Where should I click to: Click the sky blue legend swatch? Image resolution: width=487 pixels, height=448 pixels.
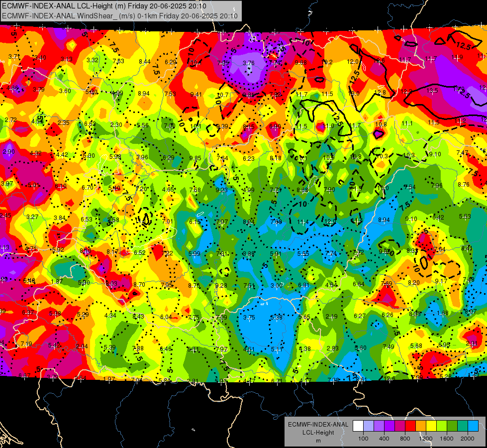473,426
